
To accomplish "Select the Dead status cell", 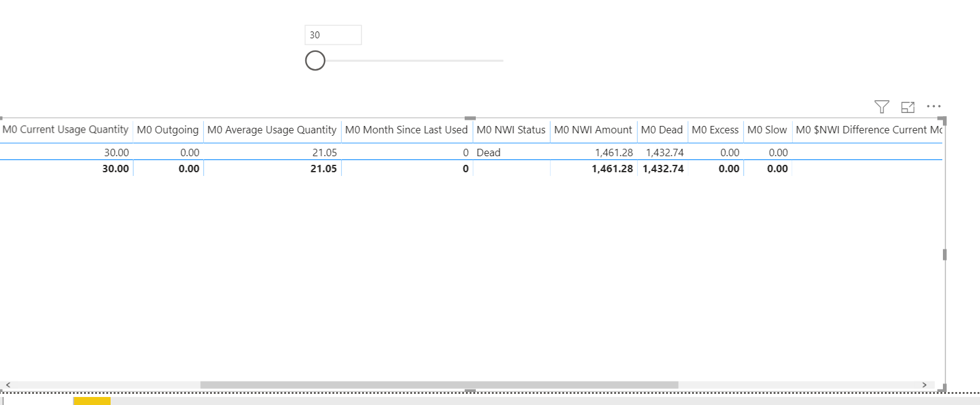I will 489,152.
